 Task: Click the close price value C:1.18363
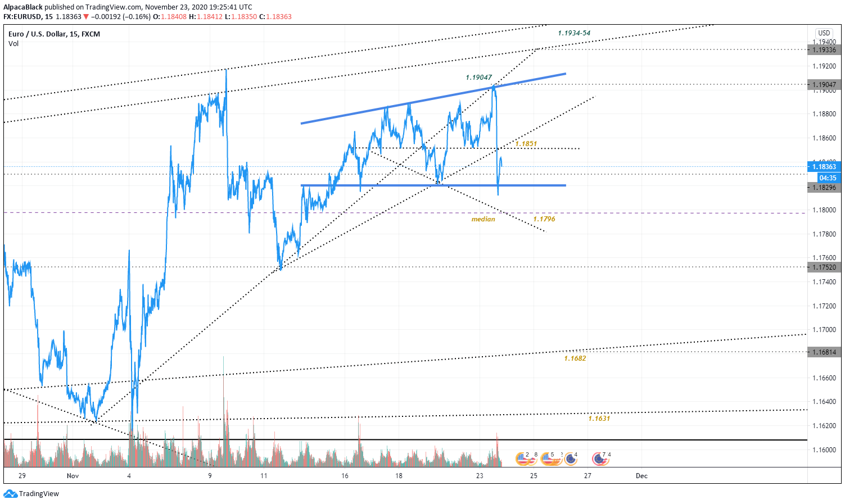point(275,17)
